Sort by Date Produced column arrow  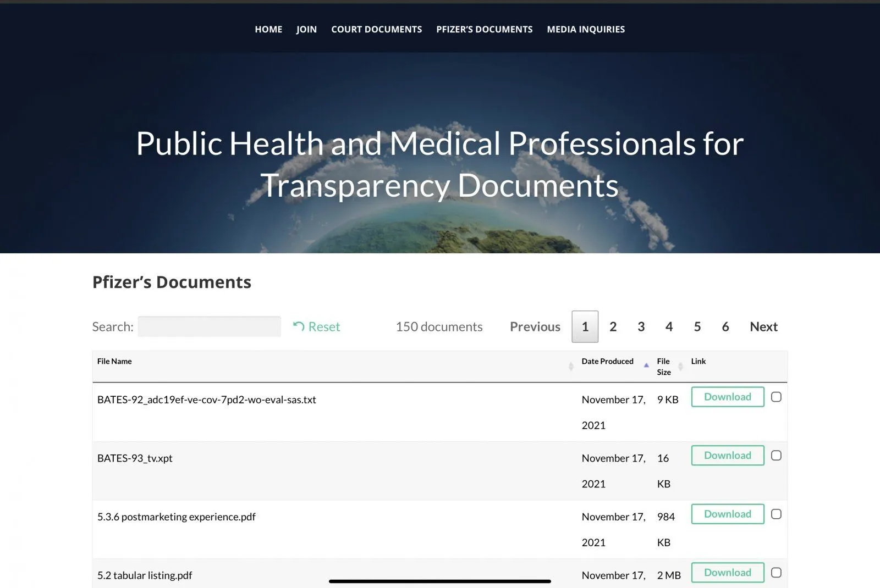[x=646, y=365]
